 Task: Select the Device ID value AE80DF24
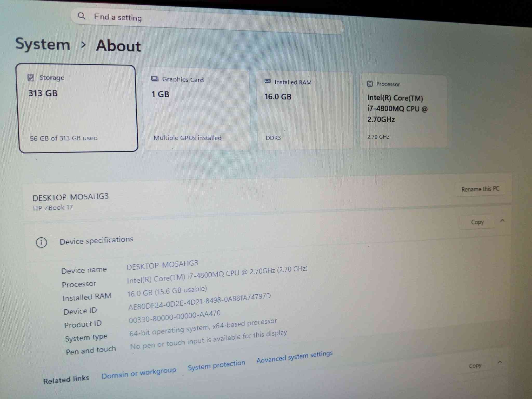coord(199,302)
